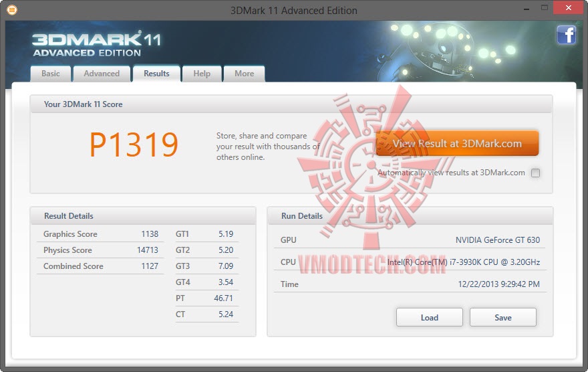Close the 3DMark 11 window
Image resolution: width=588 pixels, height=372 pixels.
(569, 7)
